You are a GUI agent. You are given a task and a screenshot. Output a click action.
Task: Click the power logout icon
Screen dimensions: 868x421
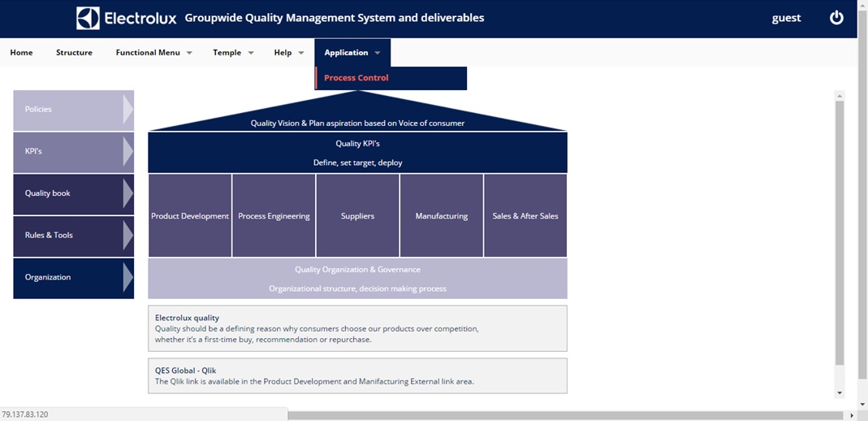[x=836, y=18]
